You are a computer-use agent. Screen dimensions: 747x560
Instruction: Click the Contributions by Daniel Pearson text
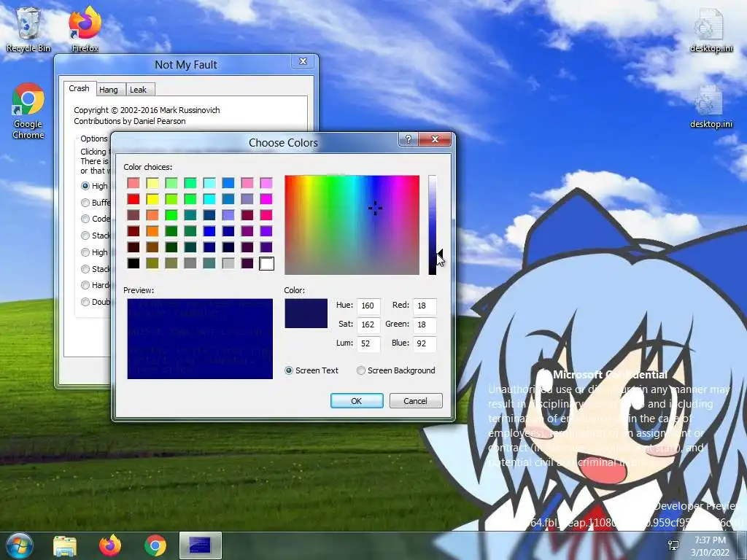[x=130, y=121]
